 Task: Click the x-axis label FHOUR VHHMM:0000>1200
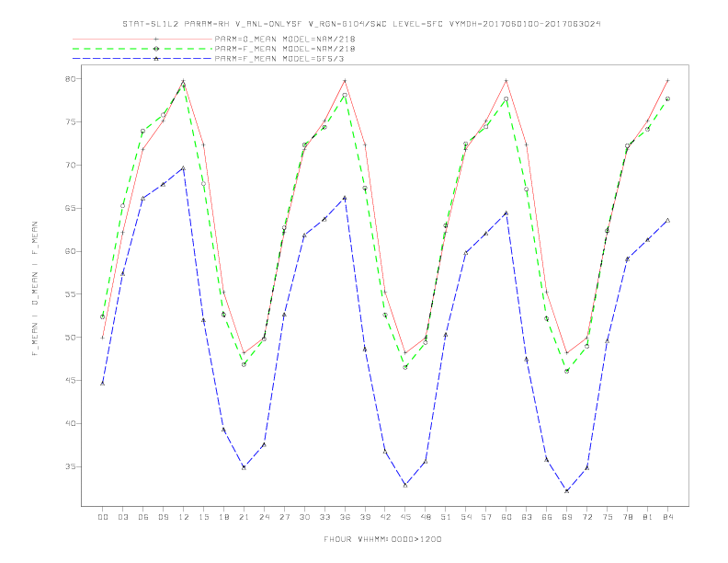pyautogui.click(x=382, y=539)
